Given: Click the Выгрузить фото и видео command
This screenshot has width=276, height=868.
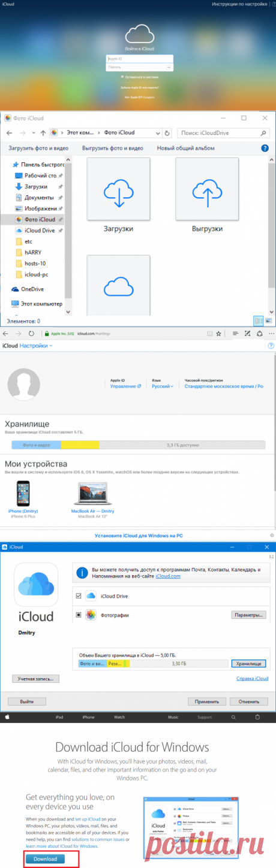Looking at the screenshot, I should point(113,148).
